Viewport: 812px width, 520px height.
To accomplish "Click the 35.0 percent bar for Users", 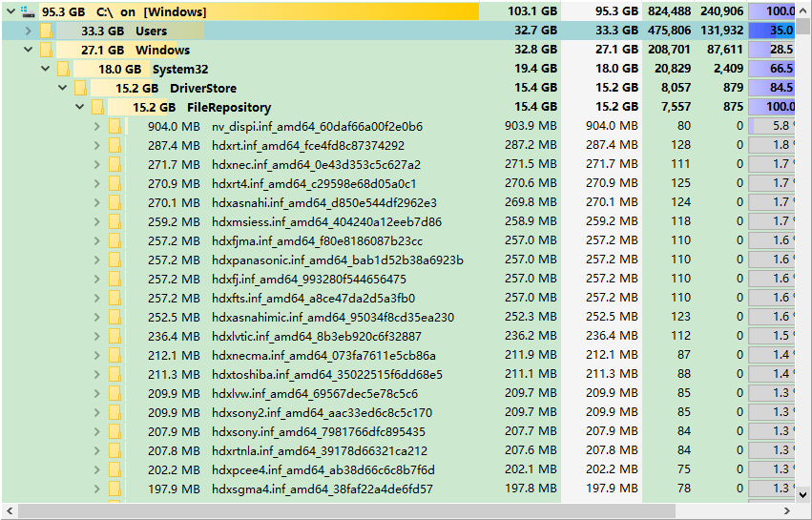I will 772,31.
